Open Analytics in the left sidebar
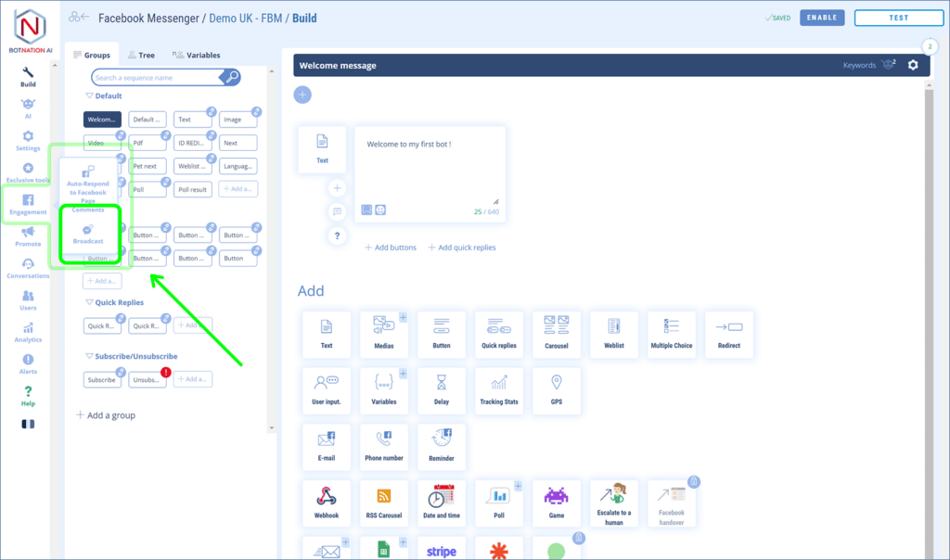Screen dimensions: 950x560 [x=28, y=332]
